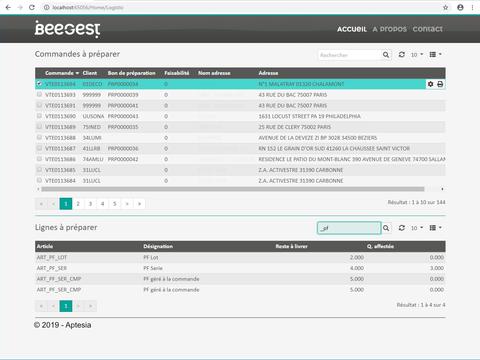Go to page 4 of Commandes
The width and height of the screenshot is (480, 360).
click(x=103, y=204)
